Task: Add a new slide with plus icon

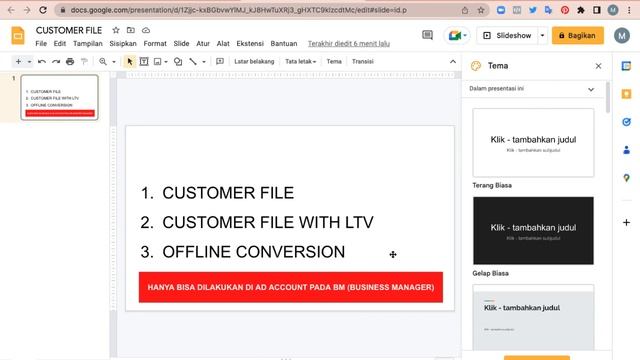Action: point(18,62)
